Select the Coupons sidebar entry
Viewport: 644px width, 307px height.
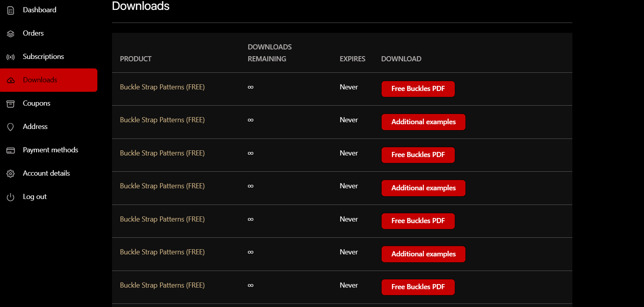36,103
